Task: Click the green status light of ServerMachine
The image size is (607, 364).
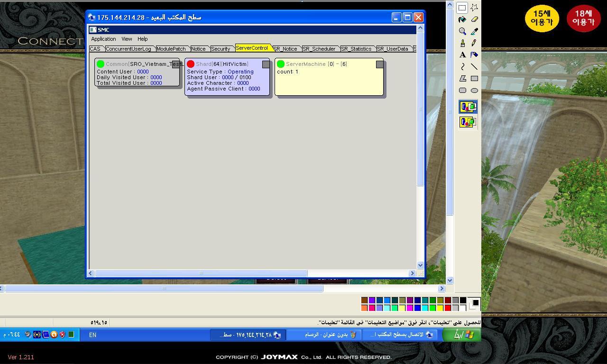Action: point(281,64)
